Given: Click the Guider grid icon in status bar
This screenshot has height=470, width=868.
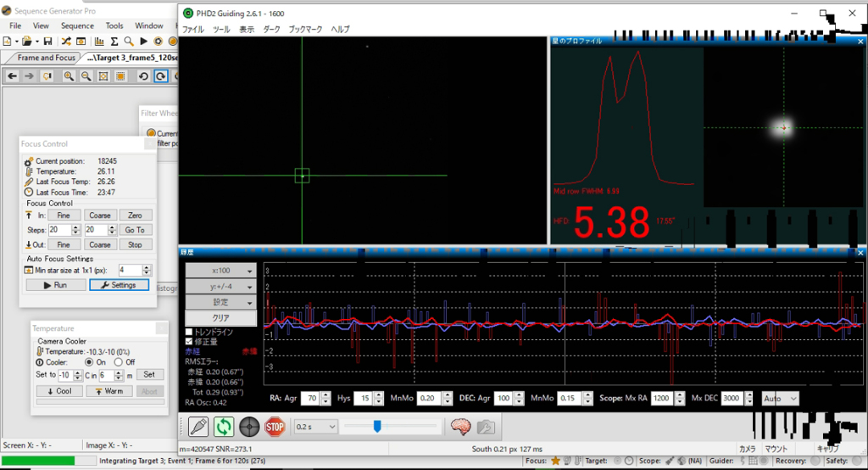Looking at the screenshot, I should (753, 461).
